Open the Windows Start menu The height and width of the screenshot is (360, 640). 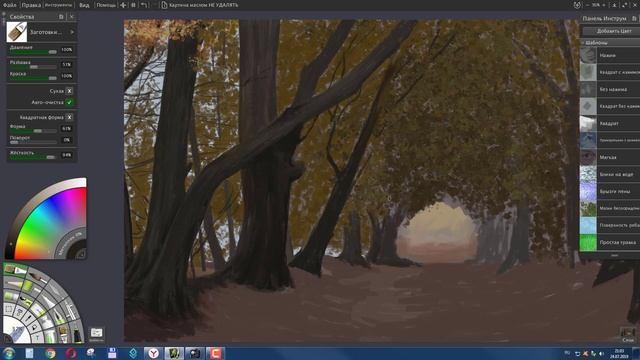pyautogui.click(x=9, y=353)
